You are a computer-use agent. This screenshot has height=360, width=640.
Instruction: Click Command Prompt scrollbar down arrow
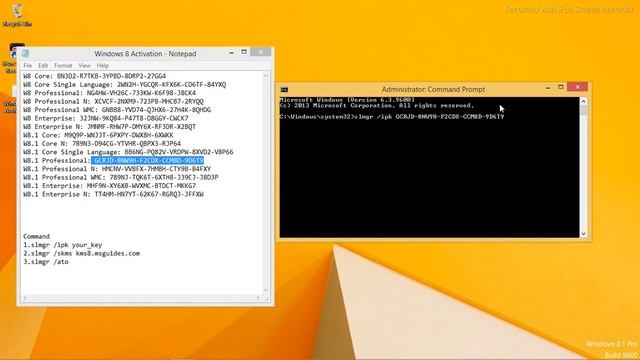pyautogui.click(x=583, y=234)
